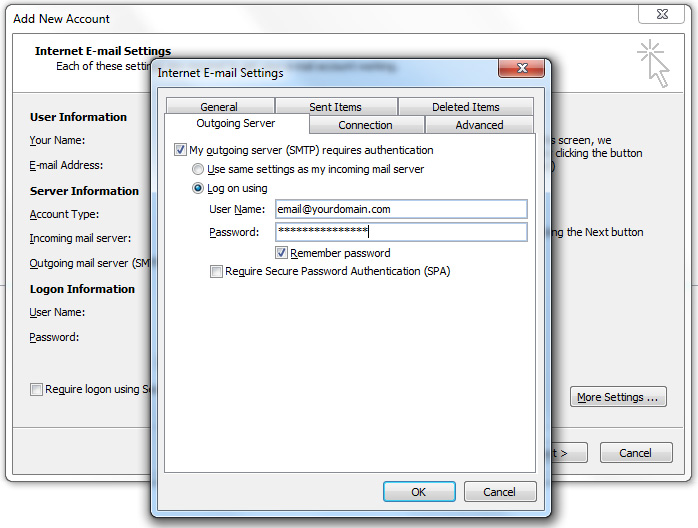Click Cancel in Add New Account window
The height and width of the screenshot is (528, 698).
point(636,453)
